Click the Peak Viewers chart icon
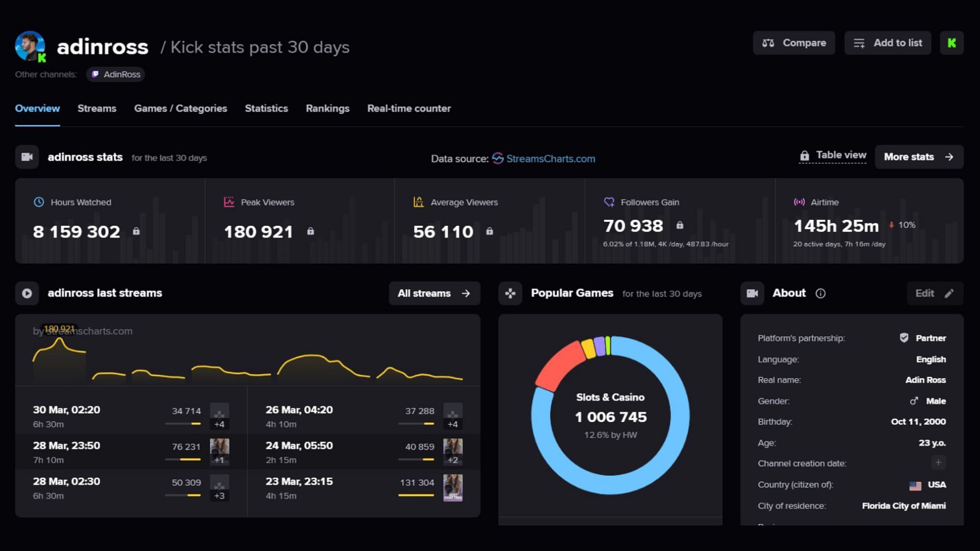Viewport: 980px width, 551px height. coord(229,202)
